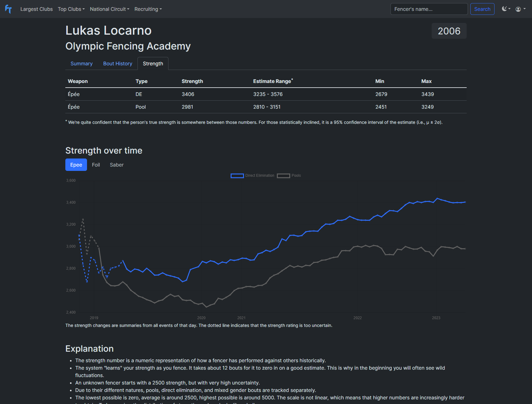This screenshot has height=404, width=532.
Task: Expand the National Circuit dropdown
Action: [109, 9]
